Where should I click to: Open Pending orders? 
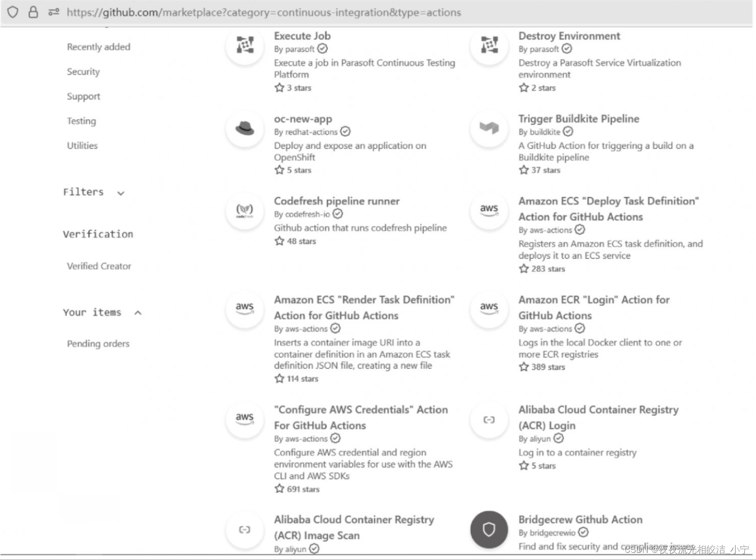(x=98, y=344)
